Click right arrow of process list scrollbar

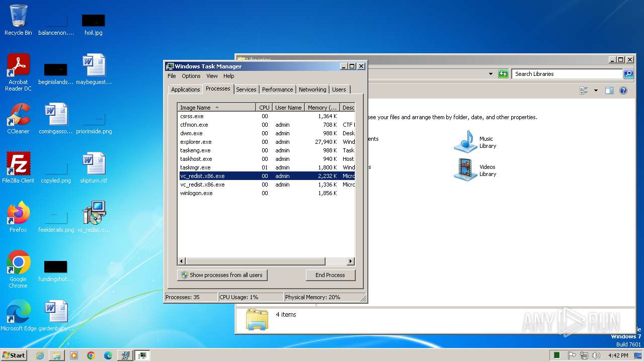click(351, 261)
